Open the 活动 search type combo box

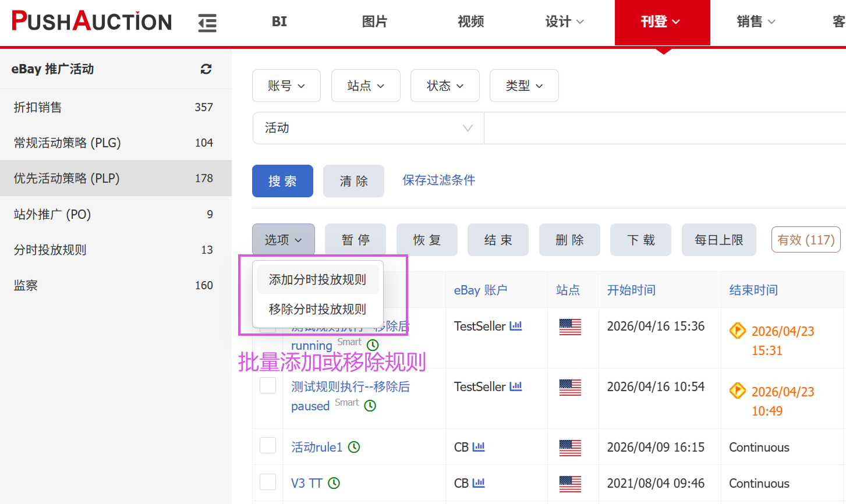point(368,128)
